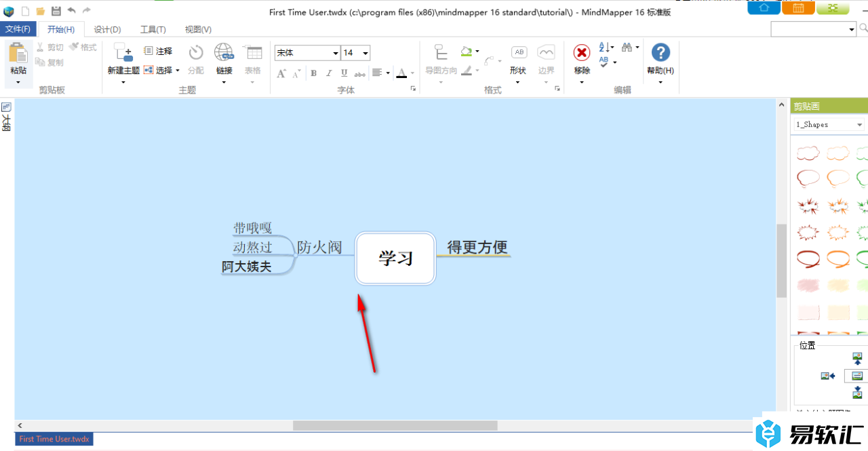Switch to the 开始(H) tab
This screenshot has width=868, height=451.
61,29
